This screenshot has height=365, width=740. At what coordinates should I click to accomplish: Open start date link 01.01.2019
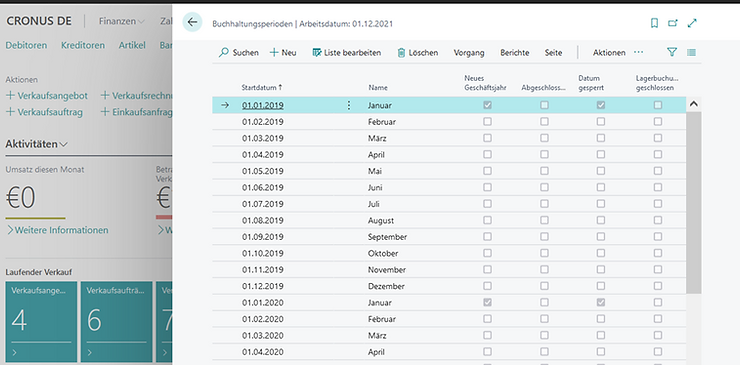[263, 105]
